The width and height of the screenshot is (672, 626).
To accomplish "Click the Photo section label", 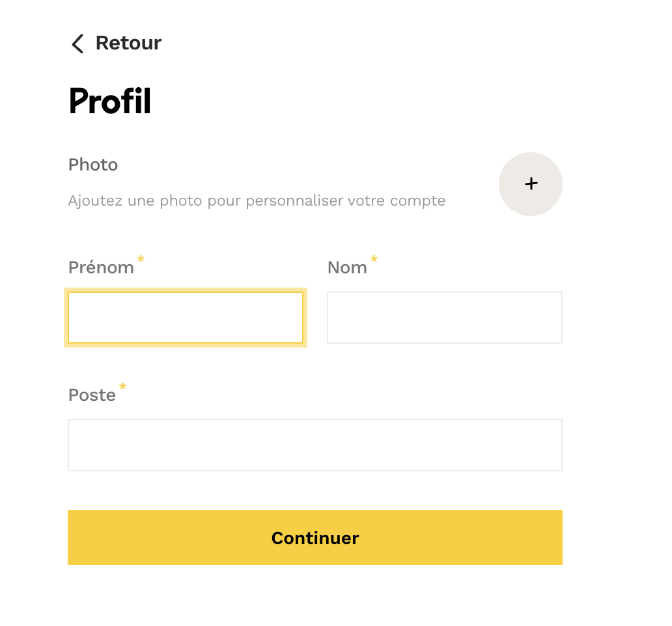I will click(93, 165).
